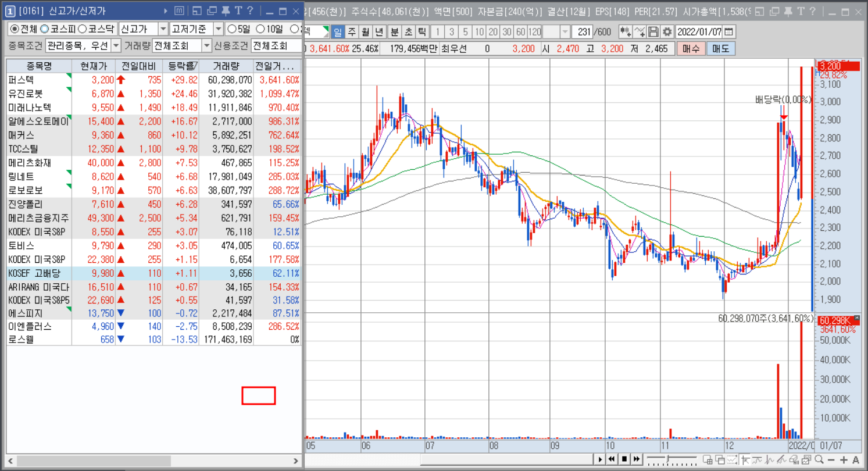868x471 pixels.
Task: Toggle the 월 monthly chart period button
Action: [365, 31]
